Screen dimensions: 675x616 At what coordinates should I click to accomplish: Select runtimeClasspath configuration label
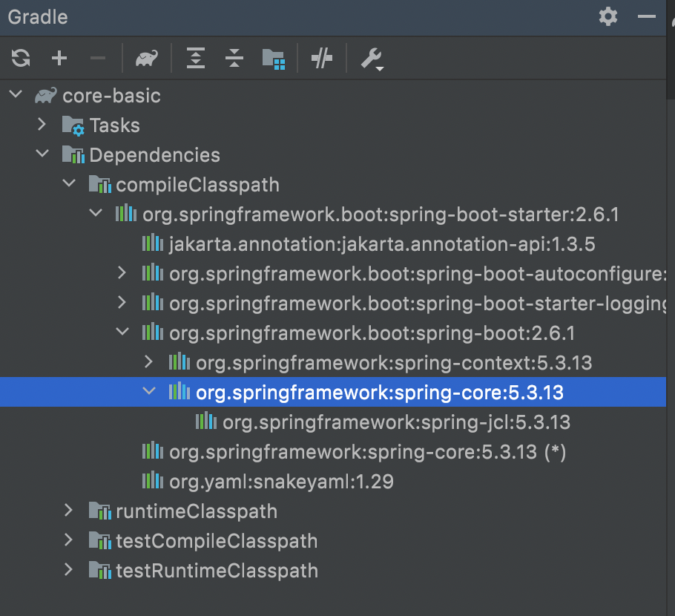click(x=197, y=512)
